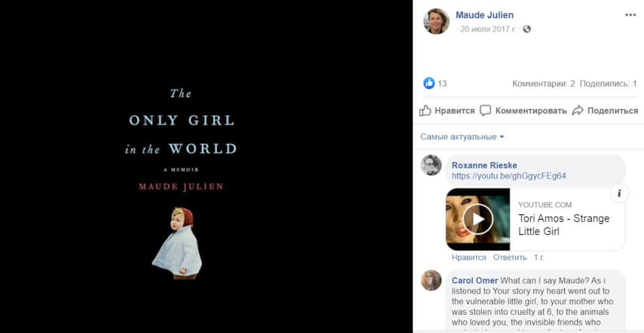Viewport: 644px width, 333px height.
Task: Click the blue like reaction icon
Action: (429, 83)
